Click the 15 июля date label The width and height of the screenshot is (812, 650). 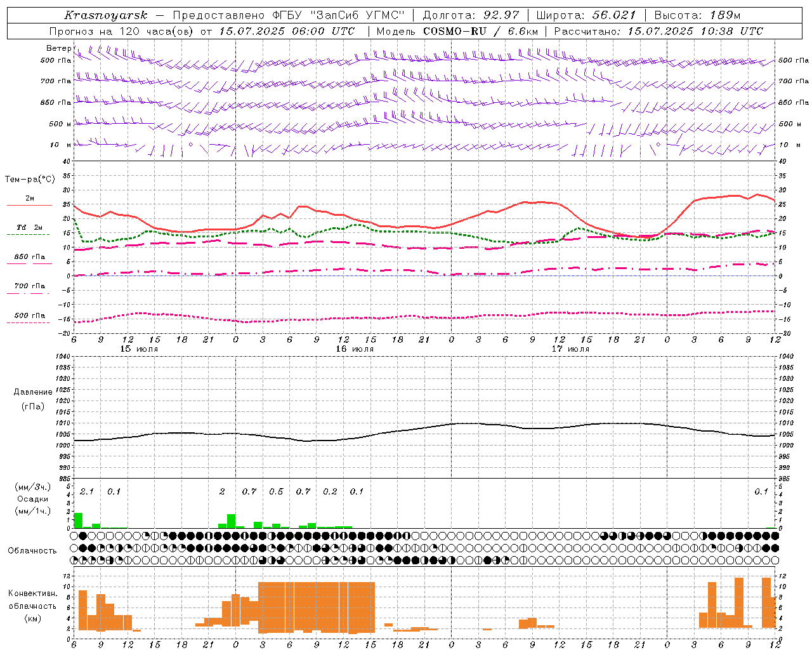140,349
